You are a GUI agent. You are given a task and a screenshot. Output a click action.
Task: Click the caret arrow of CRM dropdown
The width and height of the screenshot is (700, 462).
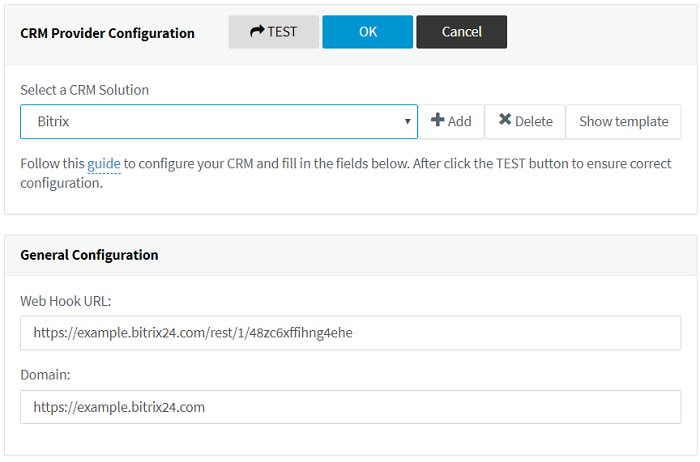coord(407,122)
